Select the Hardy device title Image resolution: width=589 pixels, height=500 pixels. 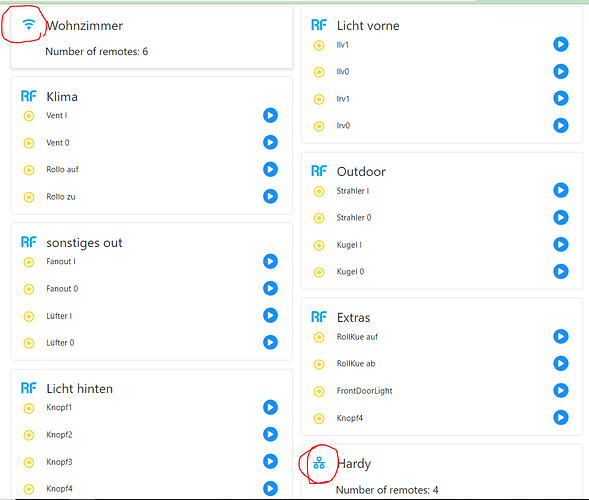pyautogui.click(x=354, y=464)
